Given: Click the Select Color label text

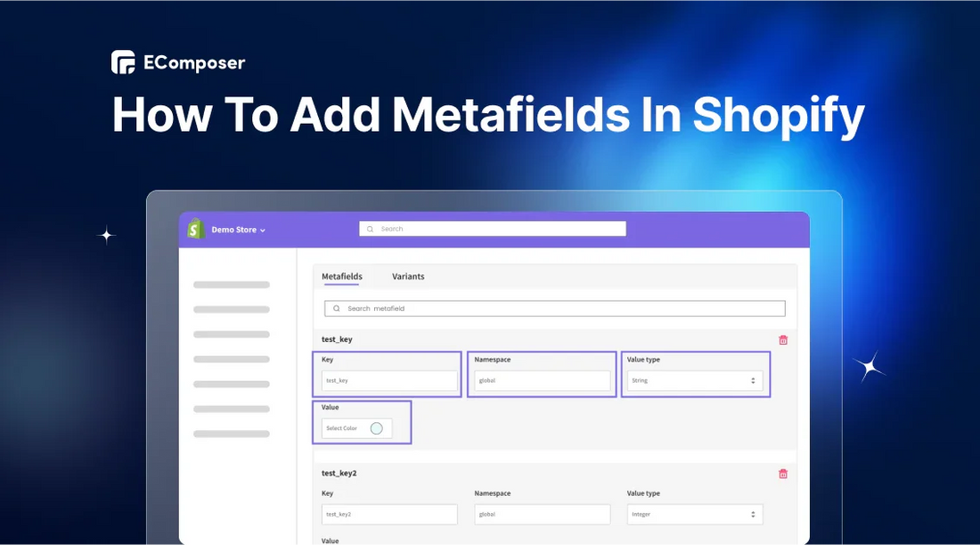Looking at the screenshot, I should [x=341, y=428].
